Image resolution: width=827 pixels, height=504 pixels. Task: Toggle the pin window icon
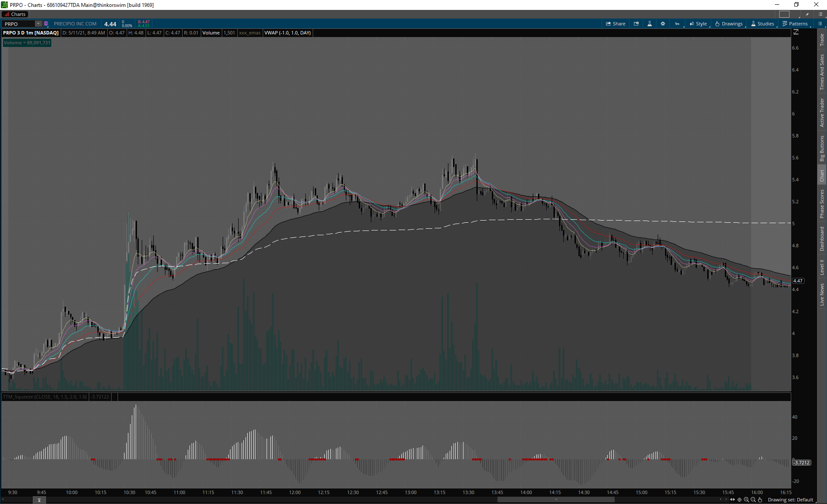click(x=807, y=14)
